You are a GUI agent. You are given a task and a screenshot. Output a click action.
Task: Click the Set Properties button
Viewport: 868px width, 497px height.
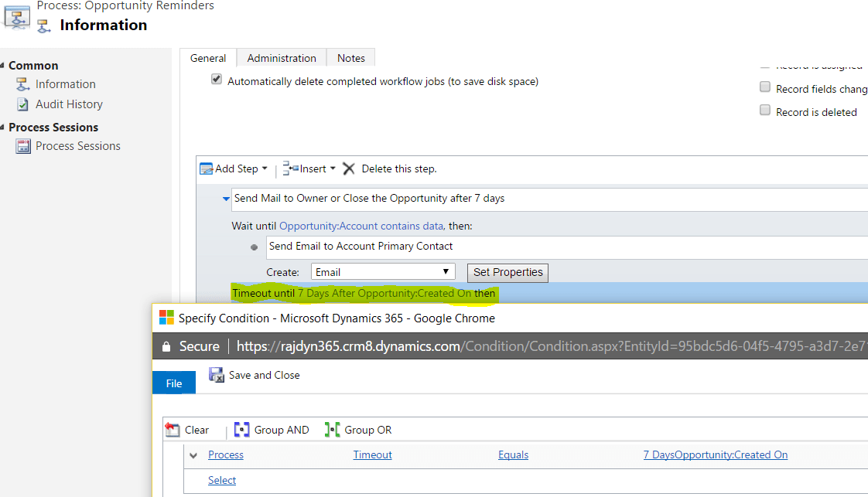(x=508, y=273)
